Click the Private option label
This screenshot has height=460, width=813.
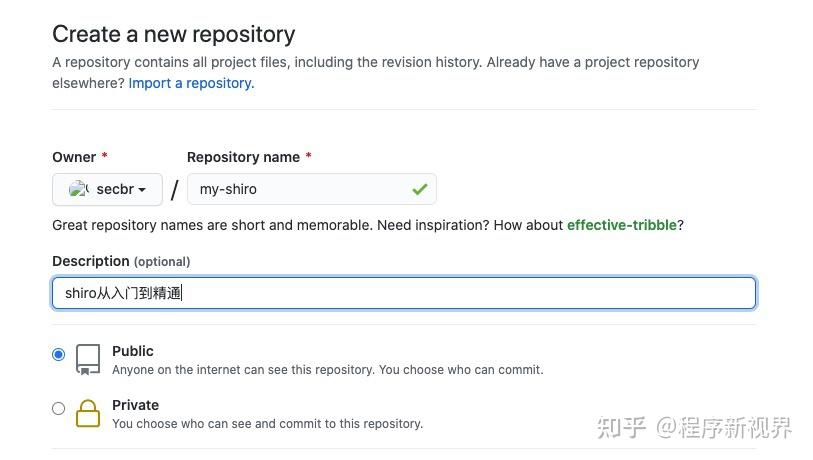(135, 405)
